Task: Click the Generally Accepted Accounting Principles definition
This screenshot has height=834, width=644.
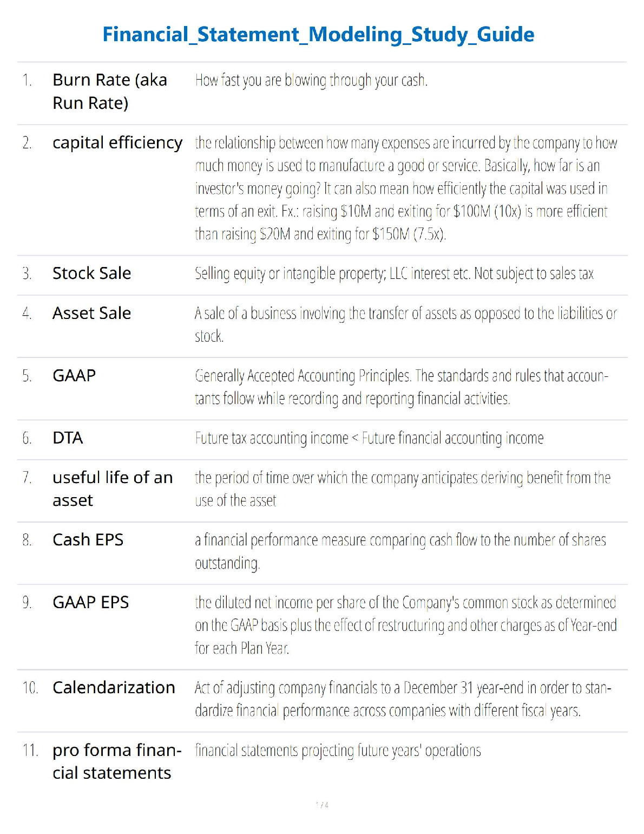Action: 402,387
